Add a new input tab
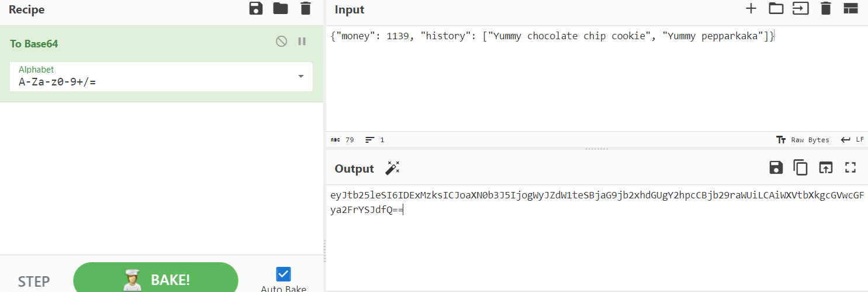The height and width of the screenshot is (292, 868). click(x=751, y=9)
